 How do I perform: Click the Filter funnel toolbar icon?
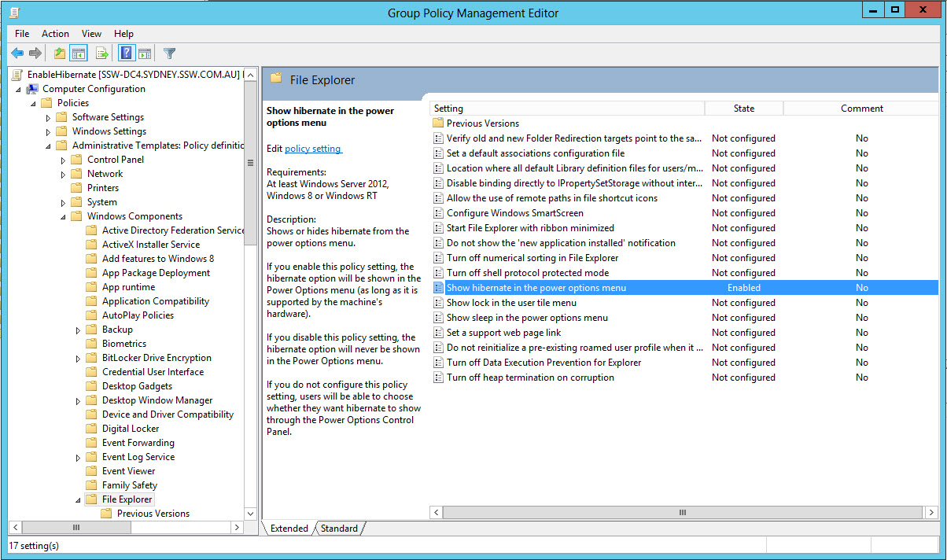click(169, 53)
